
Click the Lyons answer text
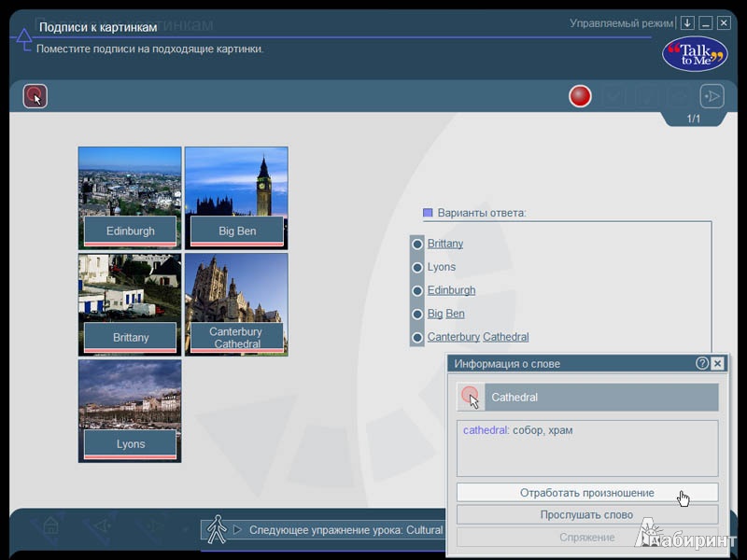(x=441, y=267)
